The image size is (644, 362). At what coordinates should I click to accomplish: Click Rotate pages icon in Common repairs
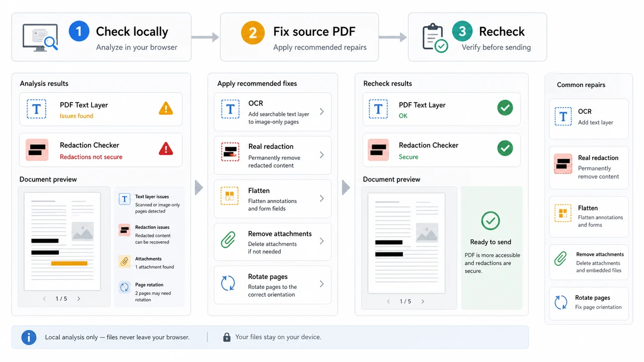561,303
